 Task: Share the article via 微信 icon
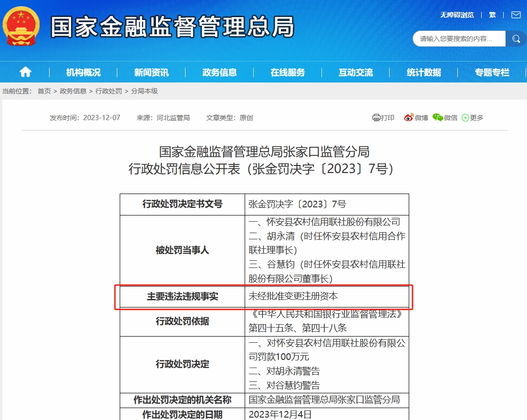point(438,118)
